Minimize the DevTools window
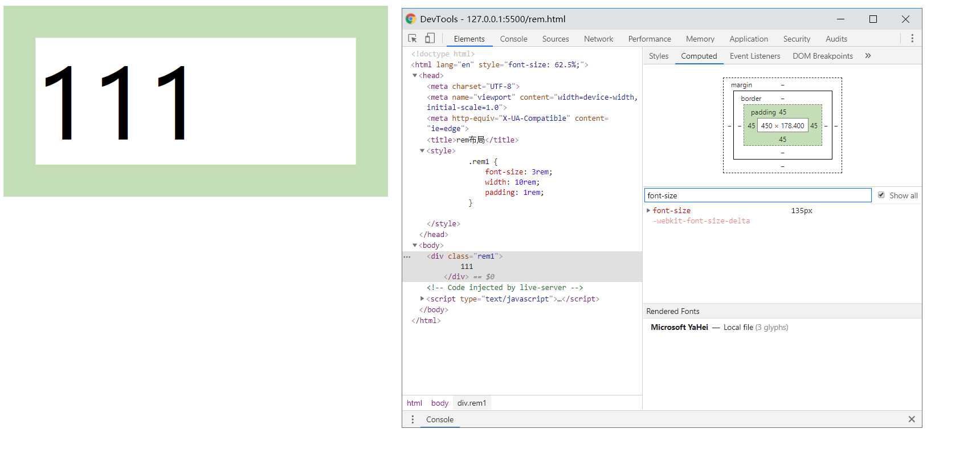 click(x=840, y=19)
